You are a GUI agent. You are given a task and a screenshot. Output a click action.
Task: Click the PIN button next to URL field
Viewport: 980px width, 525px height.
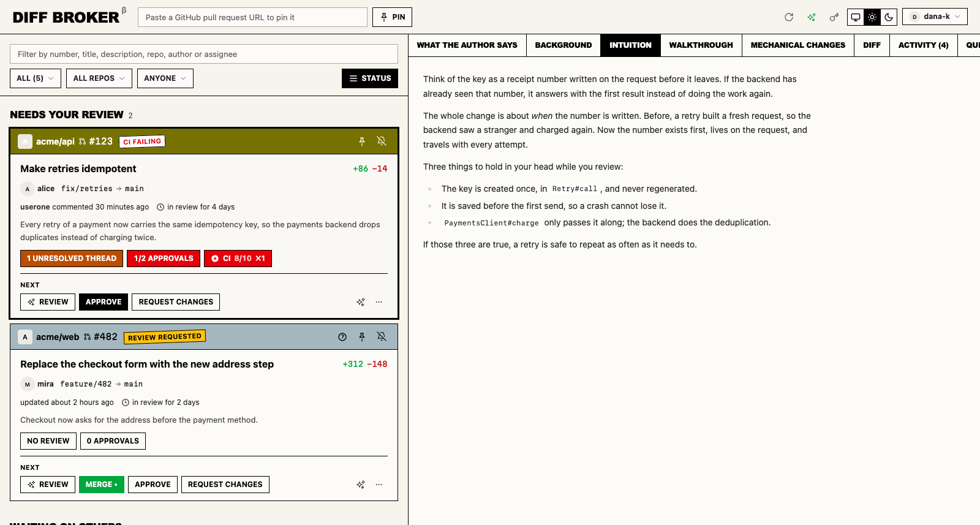coord(392,17)
